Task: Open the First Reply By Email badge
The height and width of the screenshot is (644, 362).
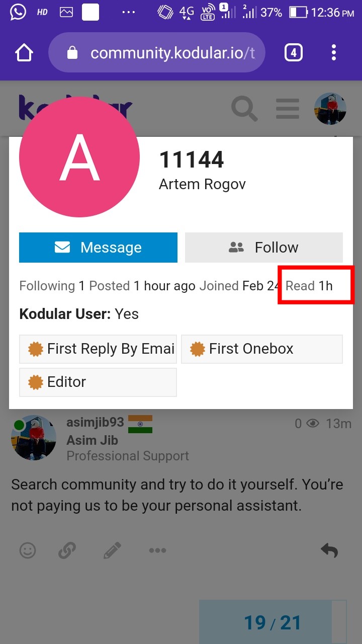Action: (x=98, y=349)
